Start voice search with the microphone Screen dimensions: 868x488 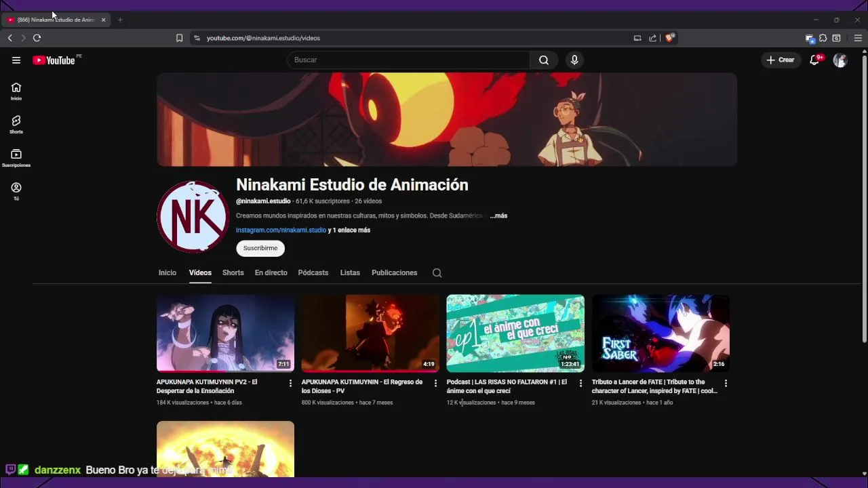(x=574, y=60)
